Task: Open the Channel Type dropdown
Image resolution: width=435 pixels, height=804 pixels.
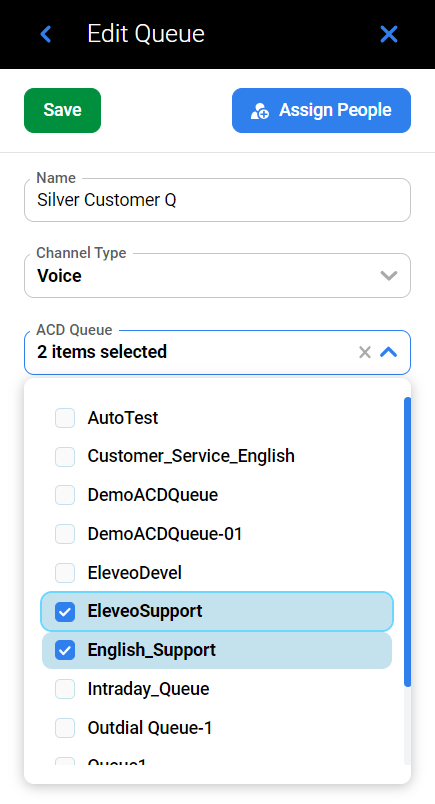Action: (x=218, y=275)
